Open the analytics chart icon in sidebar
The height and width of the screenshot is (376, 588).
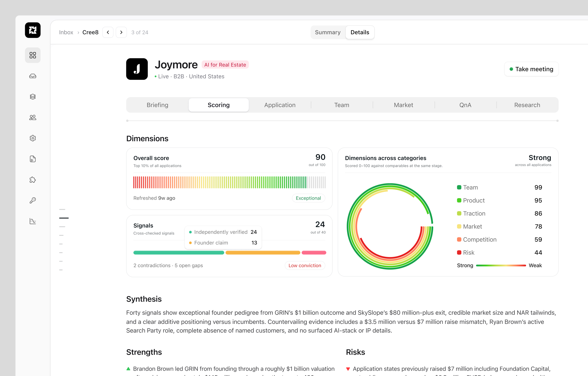[x=33, y=221]
